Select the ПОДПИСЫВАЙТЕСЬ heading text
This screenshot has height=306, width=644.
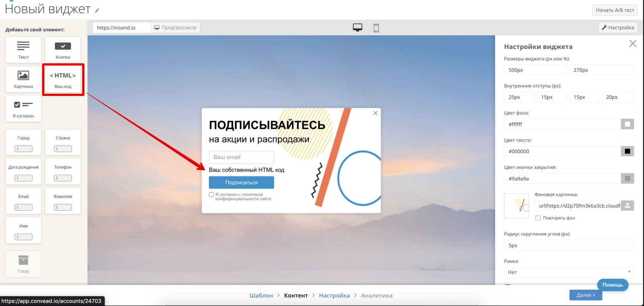267,125
